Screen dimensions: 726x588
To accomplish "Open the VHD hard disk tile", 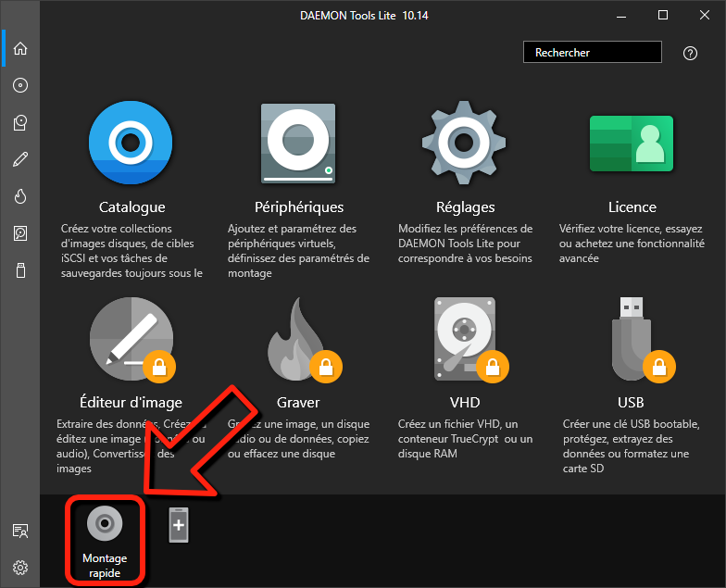I will tap(465, 339).
